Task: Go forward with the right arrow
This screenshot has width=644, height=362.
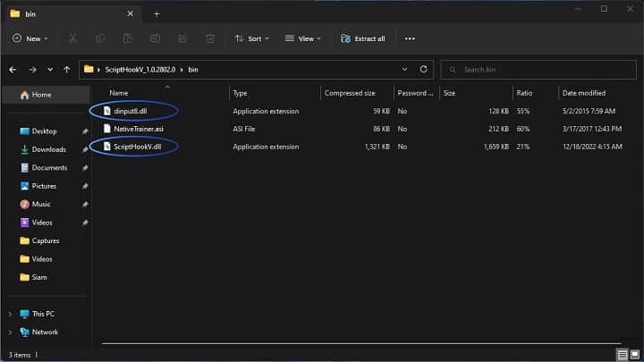Action: click(32, 70)
